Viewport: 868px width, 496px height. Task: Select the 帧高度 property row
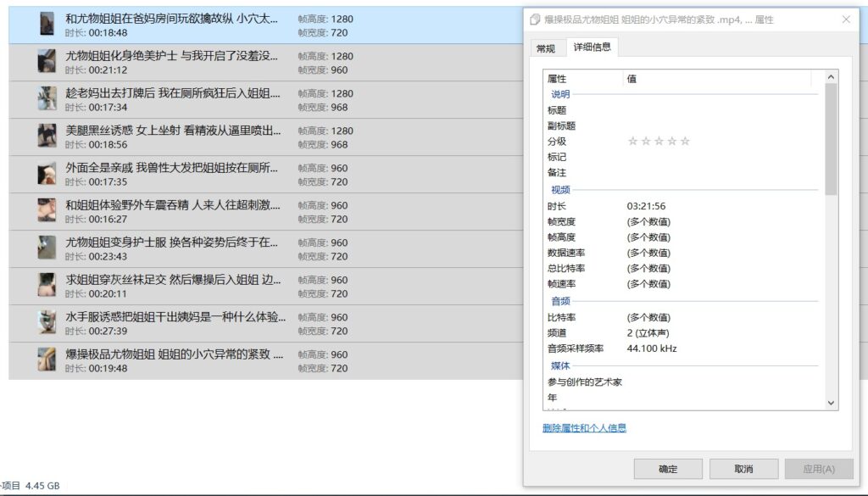tap(682, 237)
